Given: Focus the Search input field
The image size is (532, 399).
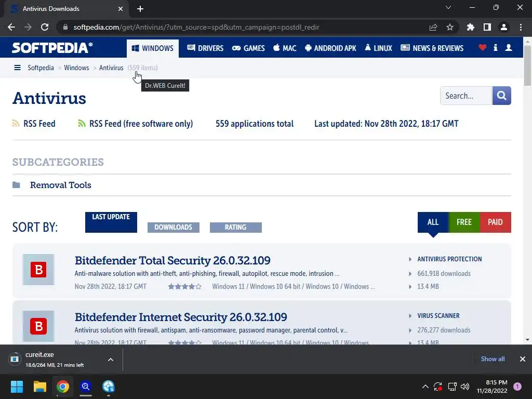Looking at the screenshot, I should [466, 96].
